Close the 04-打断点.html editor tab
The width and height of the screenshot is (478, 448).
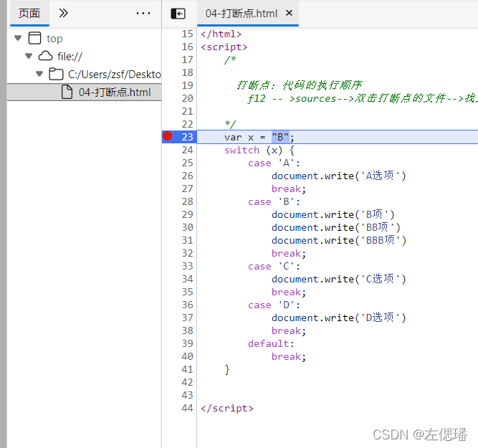click(289, 13)
